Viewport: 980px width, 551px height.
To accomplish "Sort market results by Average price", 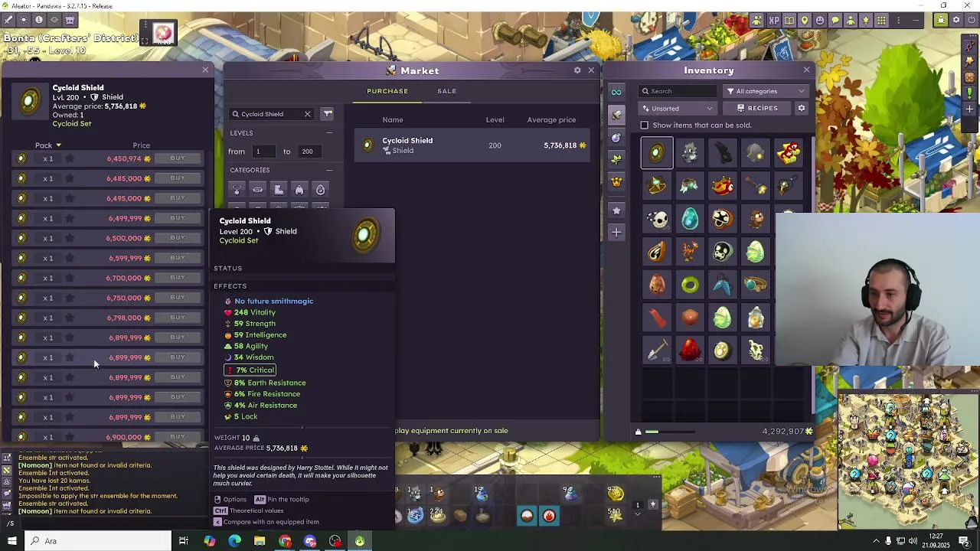I will [551, 120].
